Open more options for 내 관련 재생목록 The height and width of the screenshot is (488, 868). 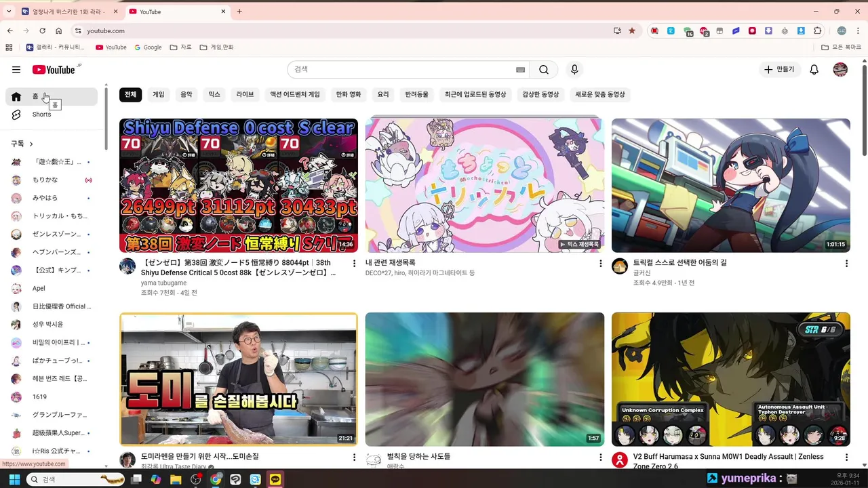pos(600,263)
